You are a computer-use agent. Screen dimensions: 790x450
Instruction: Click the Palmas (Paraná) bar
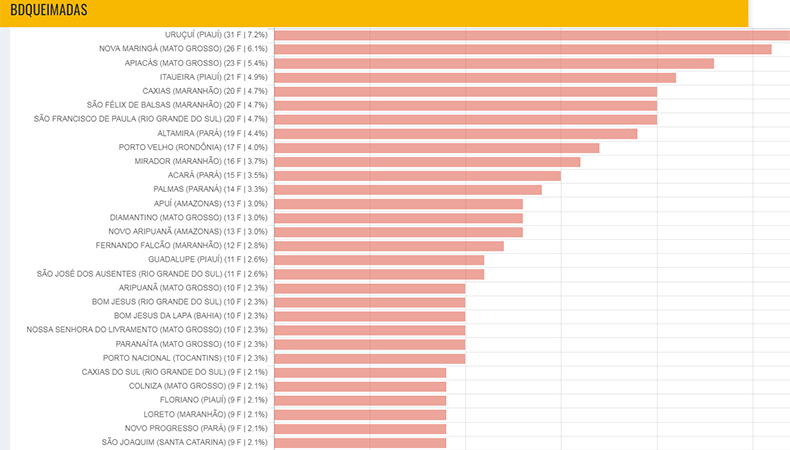click(x=408, y=190)
